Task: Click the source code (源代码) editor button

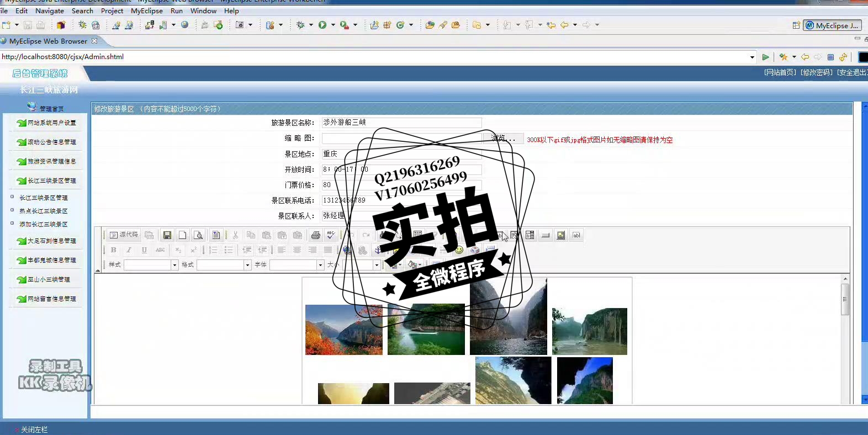Action: click(124, 235)
